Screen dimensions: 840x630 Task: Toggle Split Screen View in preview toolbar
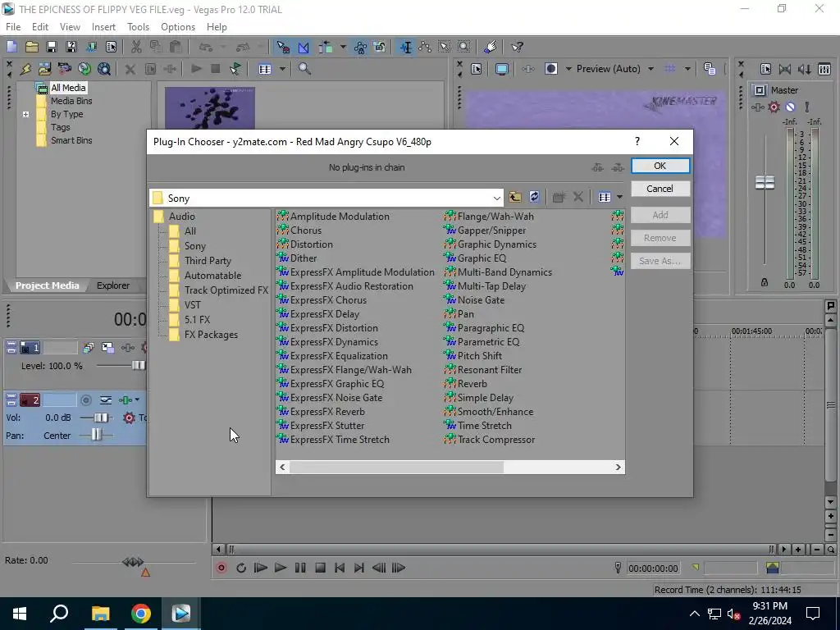pyautogui.click(x=550, y=69)
